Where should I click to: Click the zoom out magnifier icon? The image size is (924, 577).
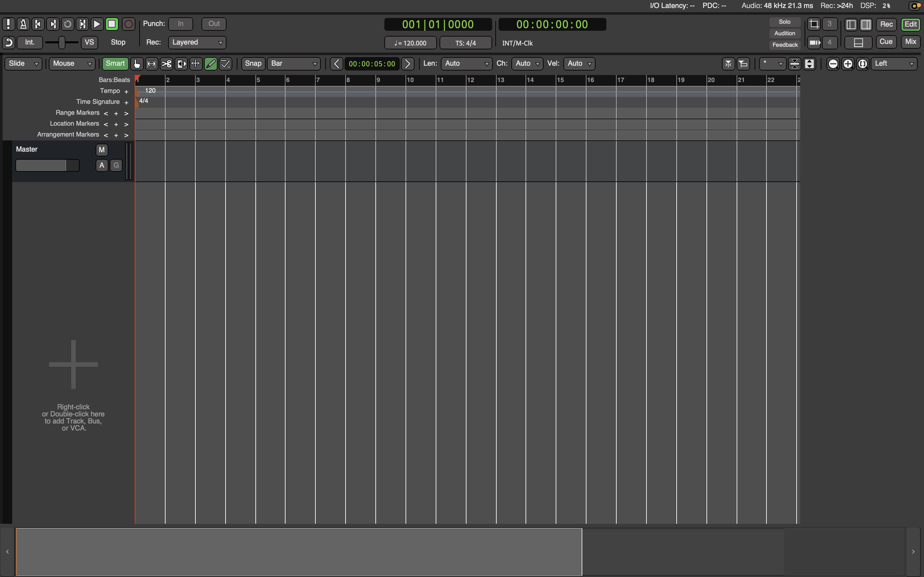(x=833, y=64)
